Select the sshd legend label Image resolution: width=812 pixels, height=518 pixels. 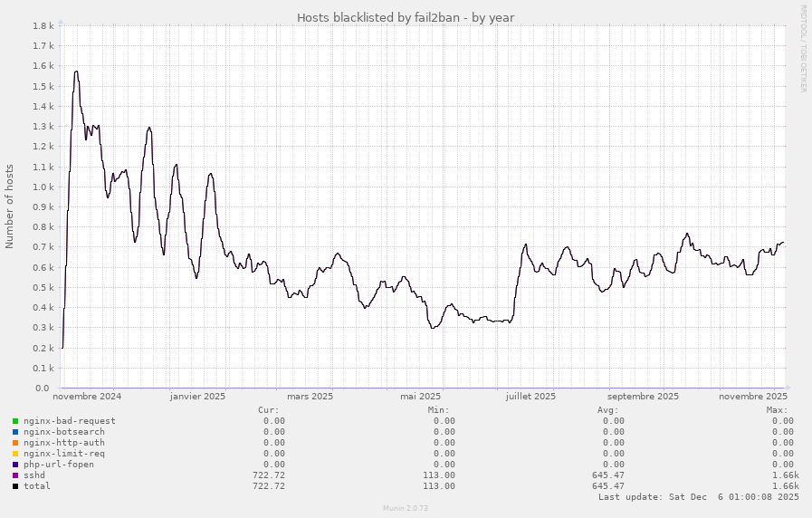click(x=34, y=475)
